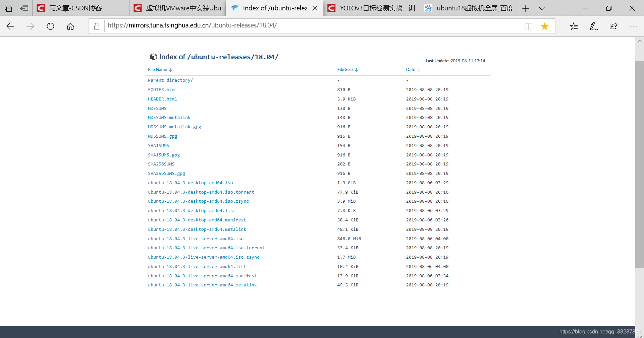Open MD5SUMS-metalink.gpg file

pos(174,127)
